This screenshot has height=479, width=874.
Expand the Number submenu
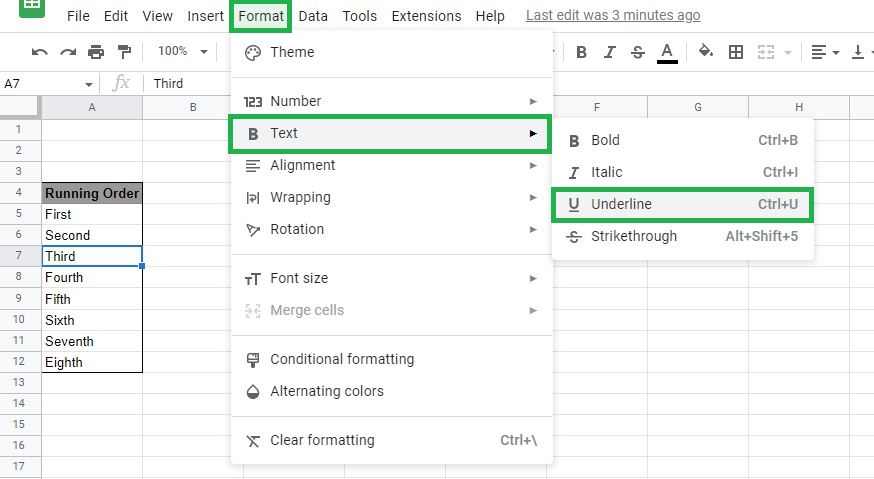[391, 101]
